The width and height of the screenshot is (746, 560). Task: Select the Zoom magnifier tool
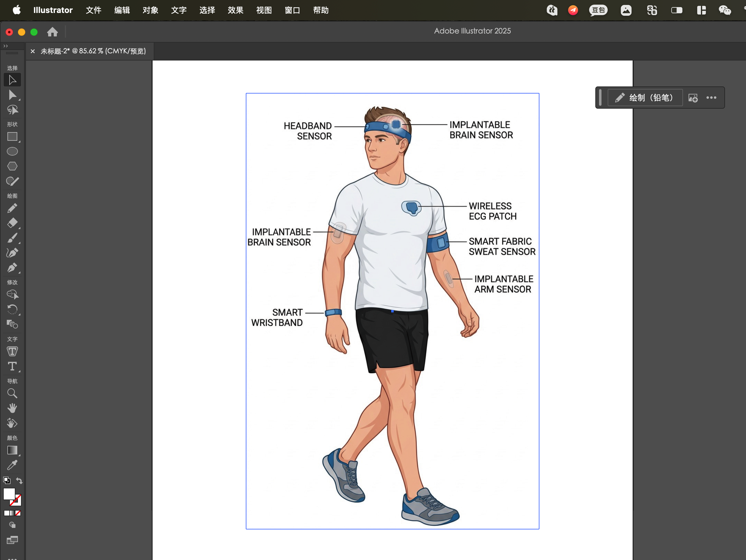[x=12, y=393]
